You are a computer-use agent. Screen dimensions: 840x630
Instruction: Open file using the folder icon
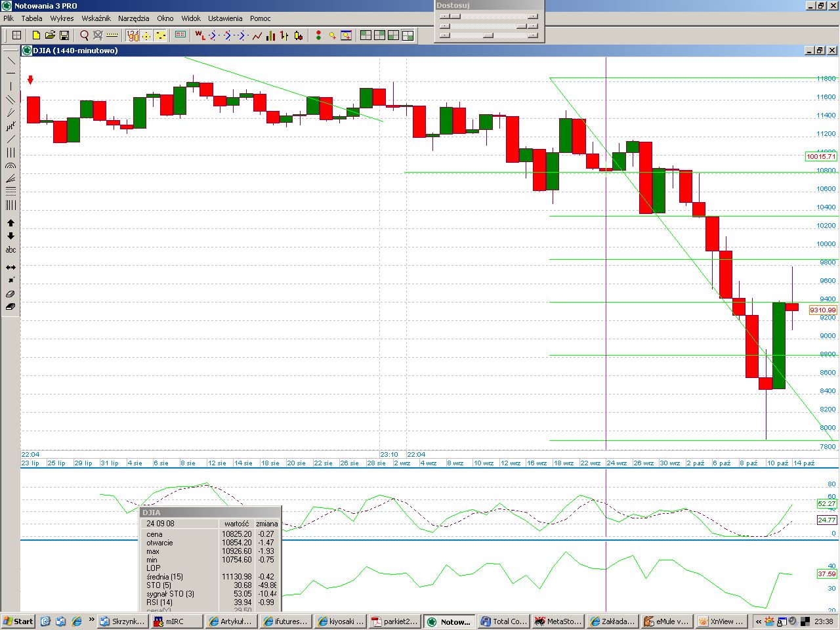click(50, 35)
